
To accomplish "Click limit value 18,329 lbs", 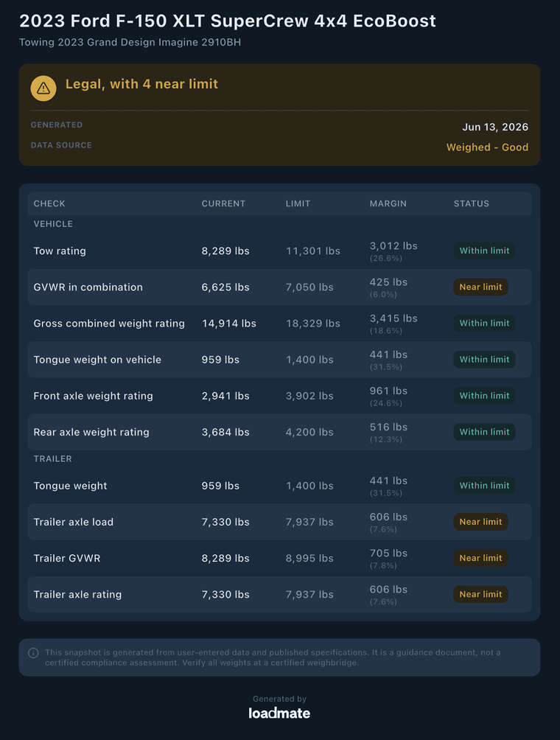I will click(313, 324).
